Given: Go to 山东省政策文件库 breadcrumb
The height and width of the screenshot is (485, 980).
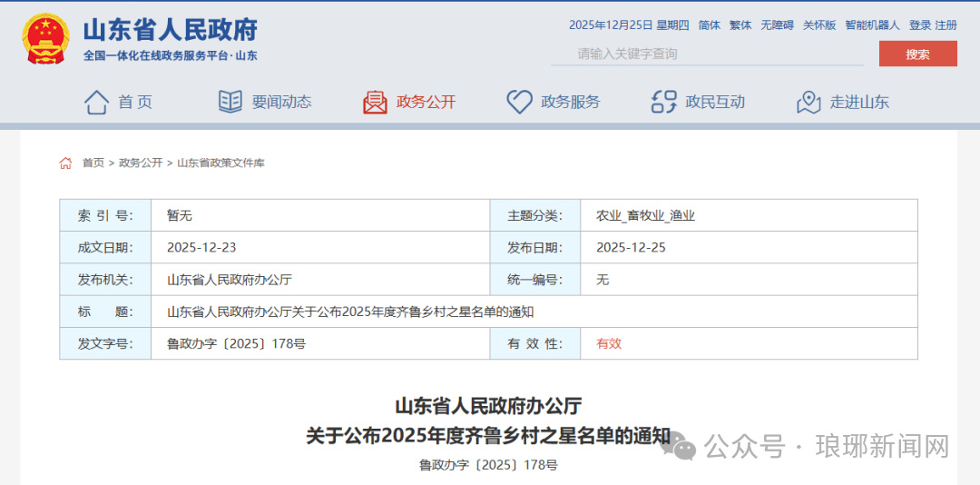Looking at the screenshot, I should coord(220,163).
